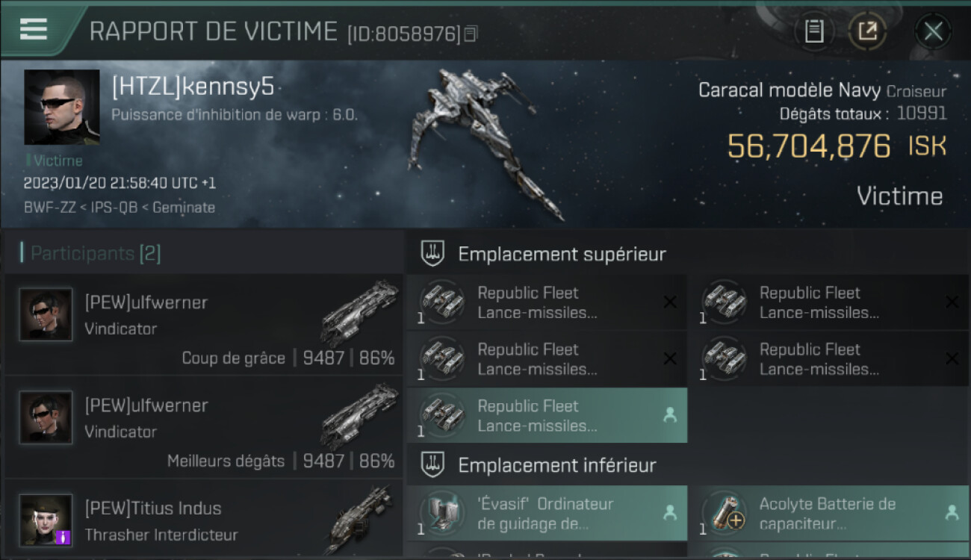The height and width of the screenshot is (560, 971).
Task: Click the 'Évasif' Ordinateur de guidage icon
Action: 443,513
